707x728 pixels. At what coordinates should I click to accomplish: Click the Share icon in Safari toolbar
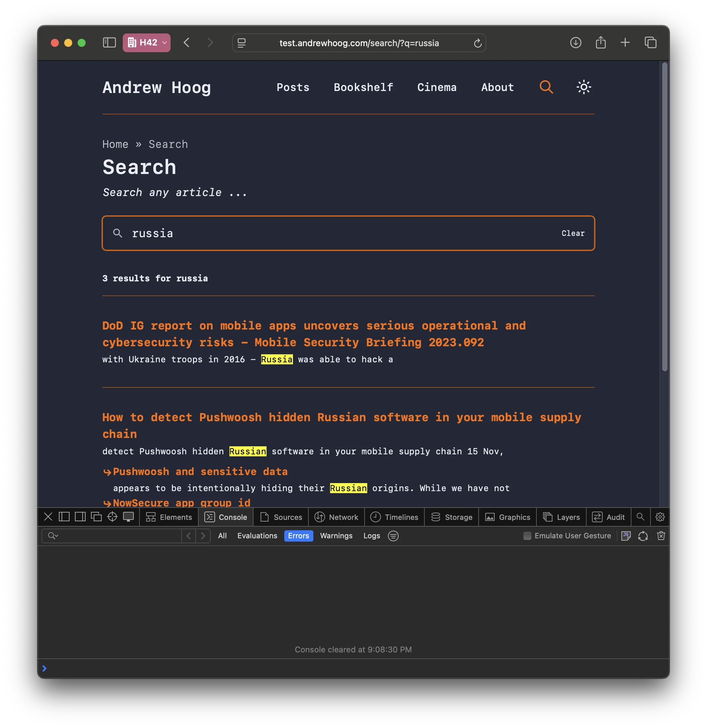click(x=600, y=43)
